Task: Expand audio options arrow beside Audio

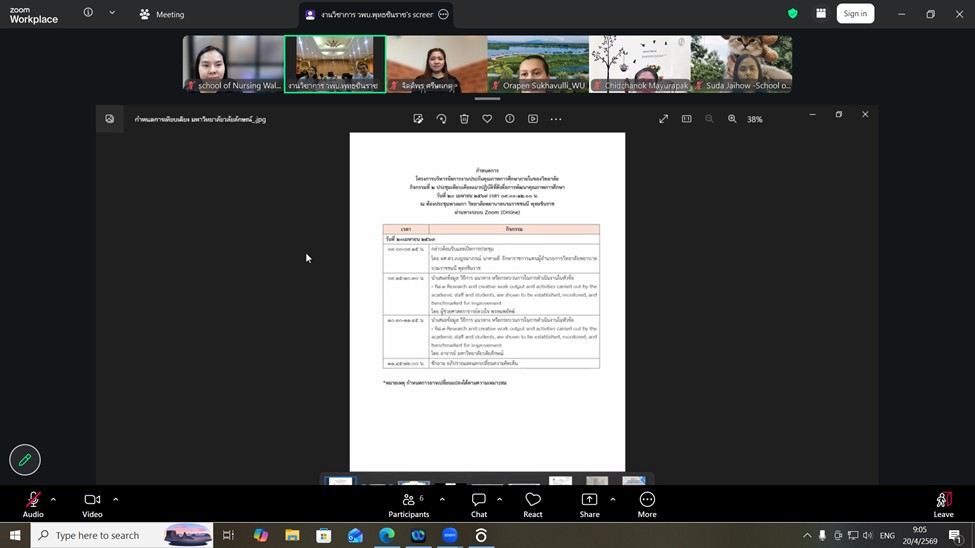Action: 53,499
